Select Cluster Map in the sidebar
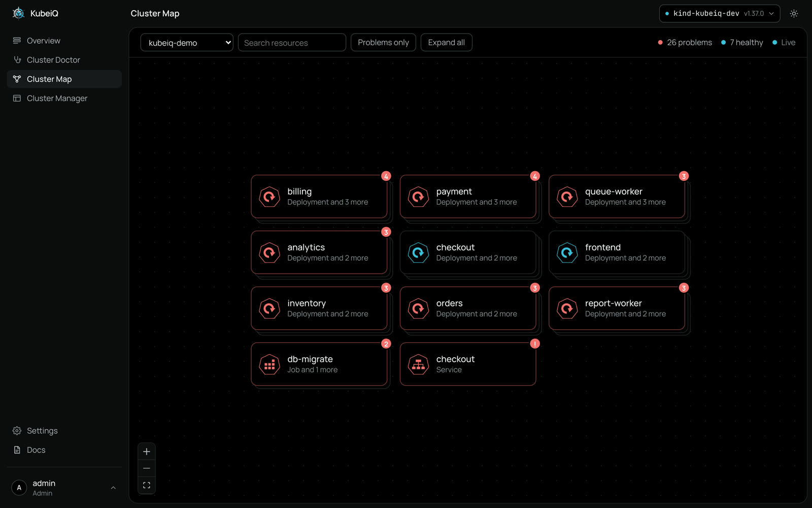This screenshot has height=508, width=812. pyautogui.click(x=64, y=79)
